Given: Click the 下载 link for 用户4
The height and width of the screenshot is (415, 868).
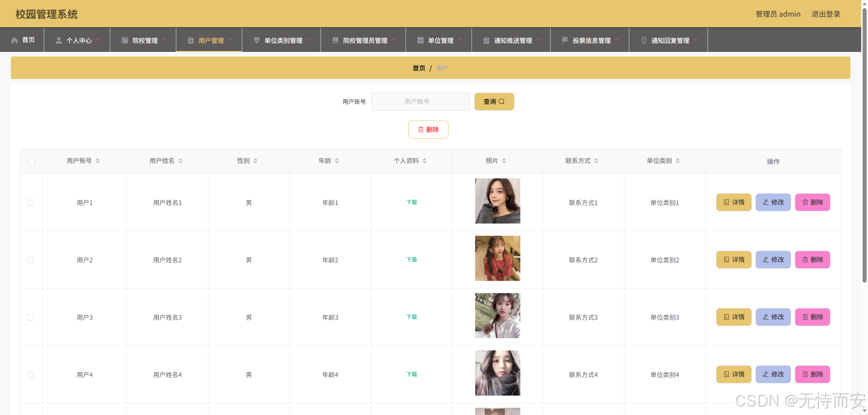Looking at the screenshot, I should pos(412,374).
